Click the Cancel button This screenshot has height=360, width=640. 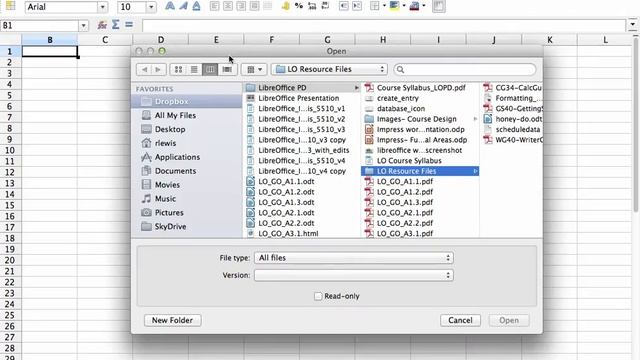tap(460, 320)
